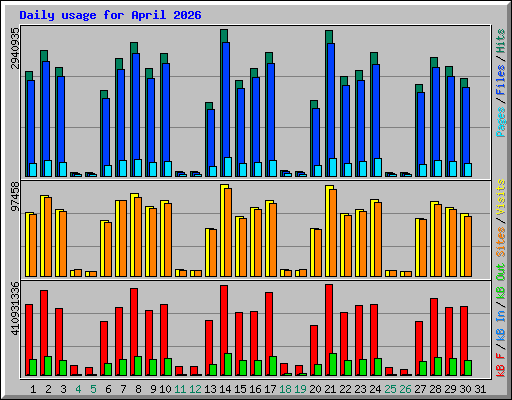The width and height of the screenshot is (512, 400).
Task: Select weekend day 5 label
Action: (93, 389)
